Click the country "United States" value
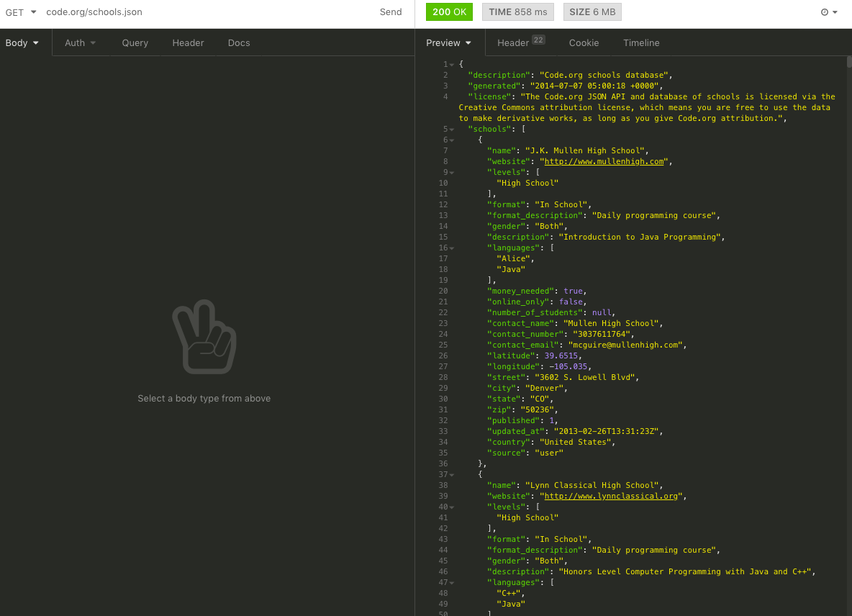 (x=575, y=442)
